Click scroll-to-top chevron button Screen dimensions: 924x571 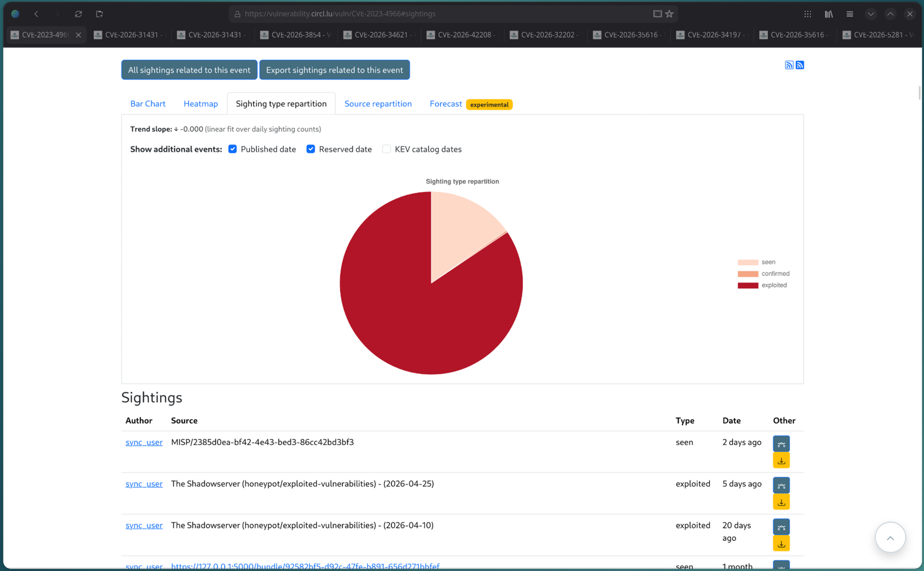click(x=890, y=538)
